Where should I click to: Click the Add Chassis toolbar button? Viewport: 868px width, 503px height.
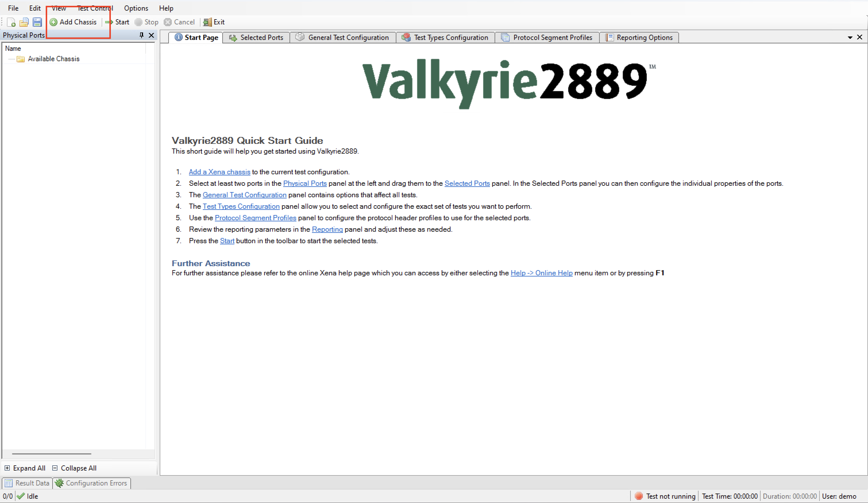(73, 22)
